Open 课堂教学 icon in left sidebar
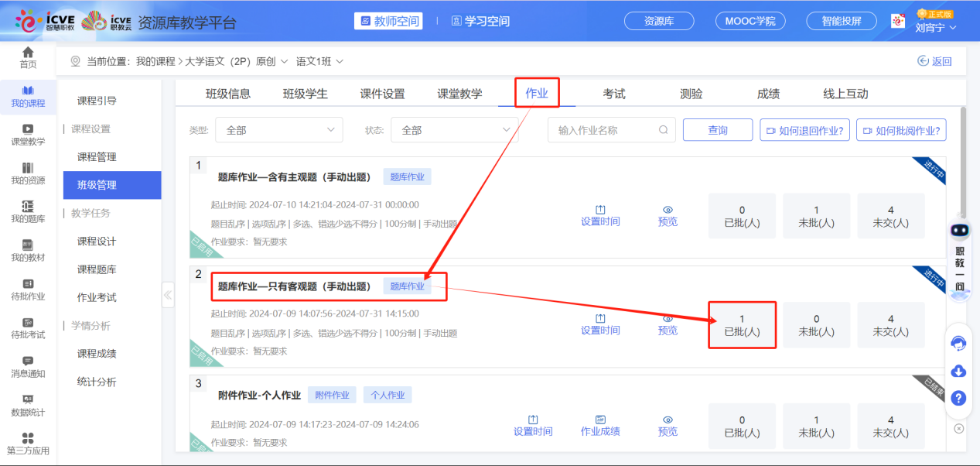980x466 pixels. [x=28, y=129]
